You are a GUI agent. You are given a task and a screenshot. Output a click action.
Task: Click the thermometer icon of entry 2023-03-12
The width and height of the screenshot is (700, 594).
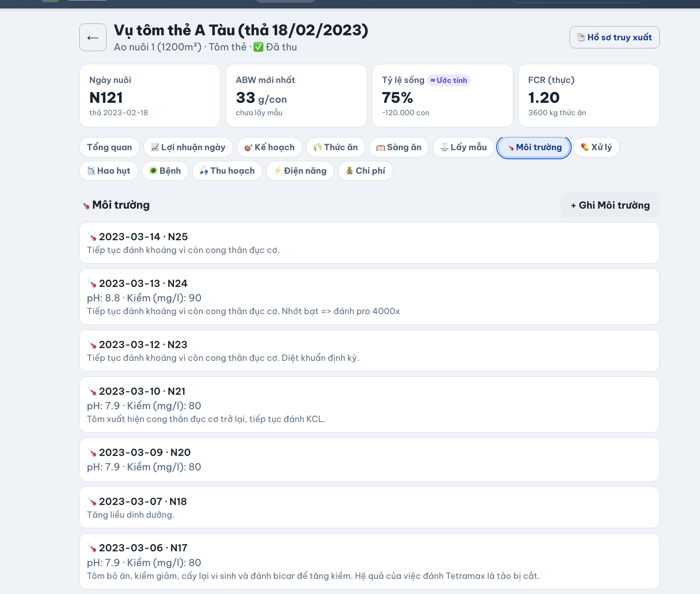coord(92,344)
